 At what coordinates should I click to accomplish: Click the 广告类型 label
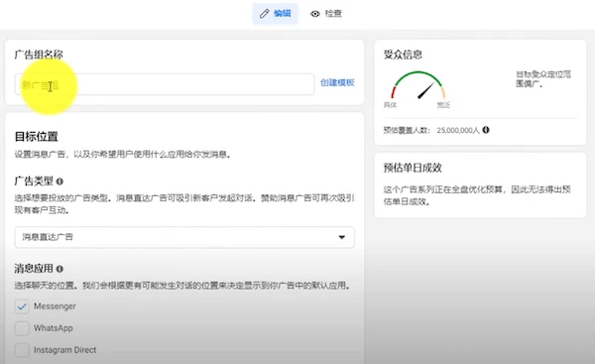pos(34,182)
